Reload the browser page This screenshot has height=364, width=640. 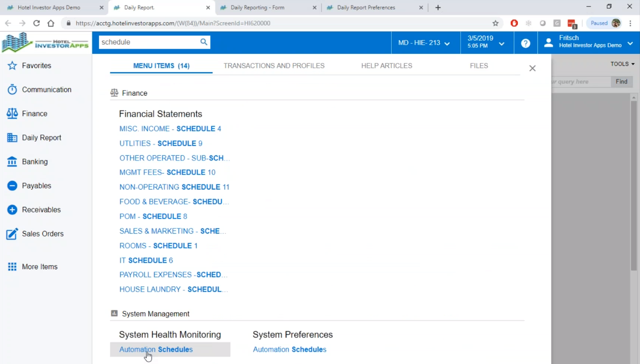tap(36, 23)
